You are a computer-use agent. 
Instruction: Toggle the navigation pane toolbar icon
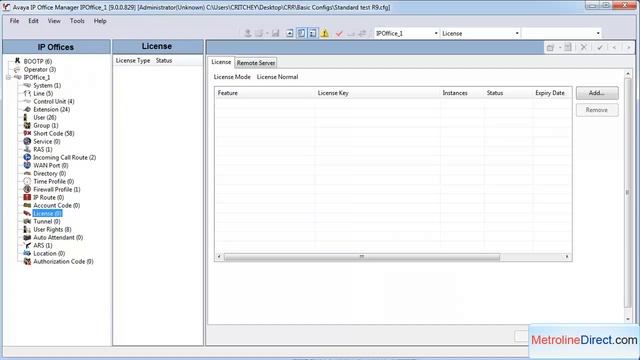click(301, 33)
